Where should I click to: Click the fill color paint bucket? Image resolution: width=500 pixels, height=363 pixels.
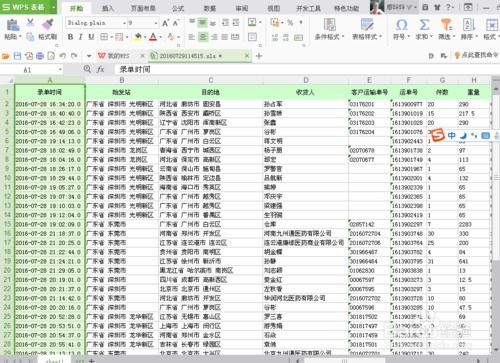(x=138, y=37)
